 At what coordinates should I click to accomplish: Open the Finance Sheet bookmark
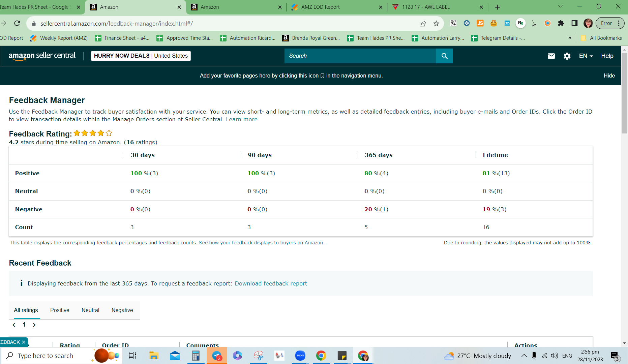point(122,38)
